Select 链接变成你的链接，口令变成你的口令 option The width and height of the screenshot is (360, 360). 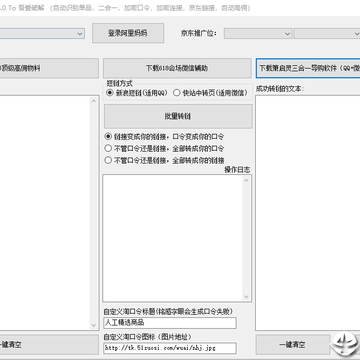click(x=164, y=137)
